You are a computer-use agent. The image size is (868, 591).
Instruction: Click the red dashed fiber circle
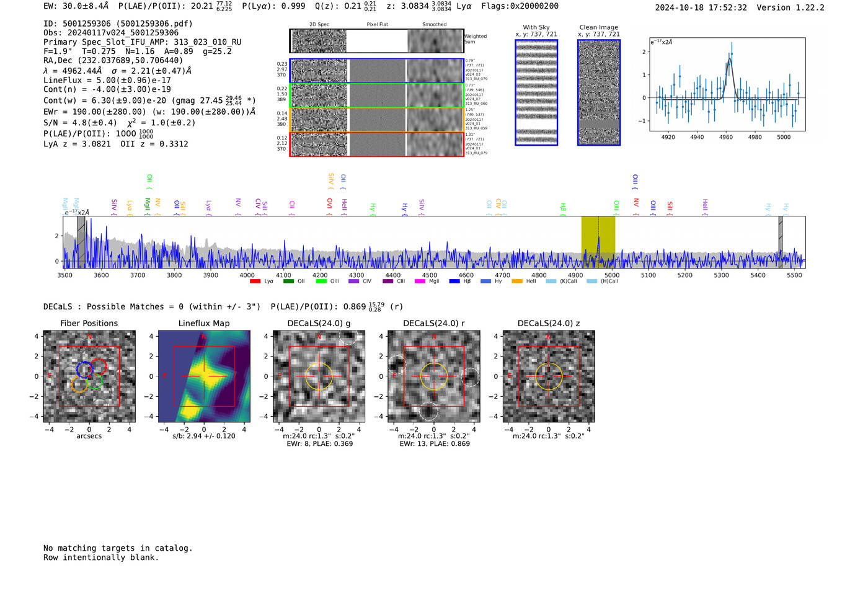[x=99, y=367]
